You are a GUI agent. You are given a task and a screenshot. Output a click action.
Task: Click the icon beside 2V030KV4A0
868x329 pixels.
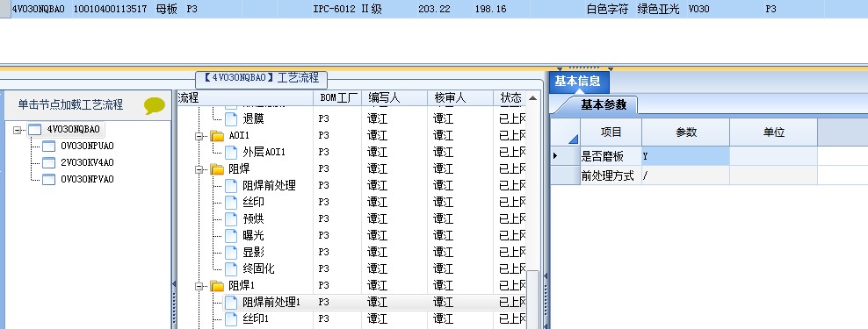point(48,162)
